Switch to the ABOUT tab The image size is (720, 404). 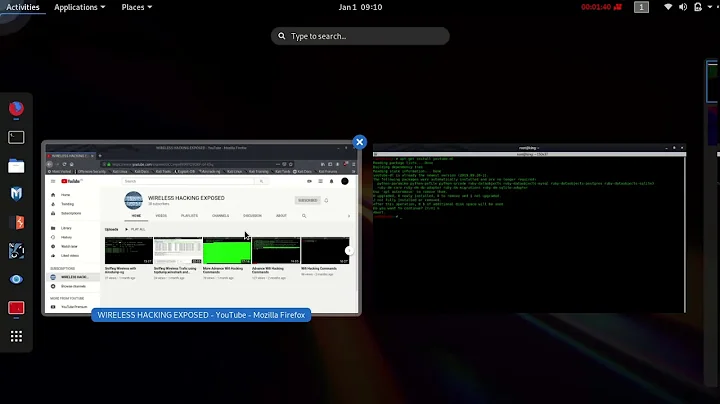[x=281, y=216]
